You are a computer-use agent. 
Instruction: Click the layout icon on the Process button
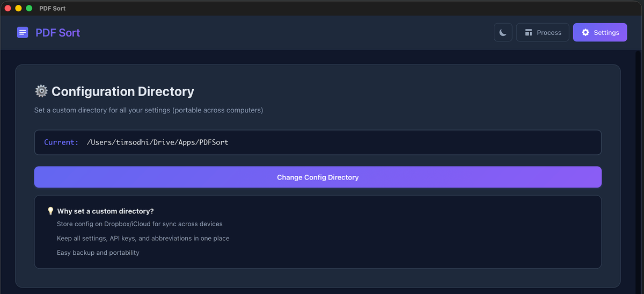tap(529, 33)
